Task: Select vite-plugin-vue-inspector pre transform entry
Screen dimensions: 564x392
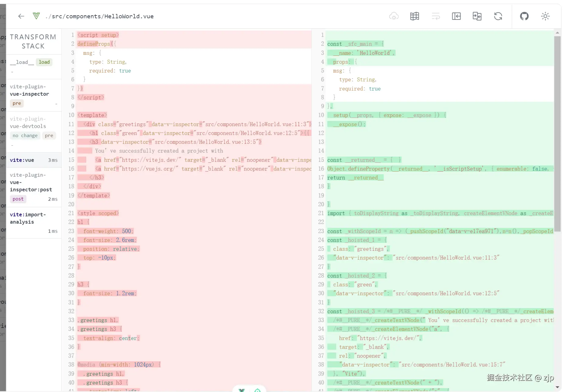Action: pos(34,95)
